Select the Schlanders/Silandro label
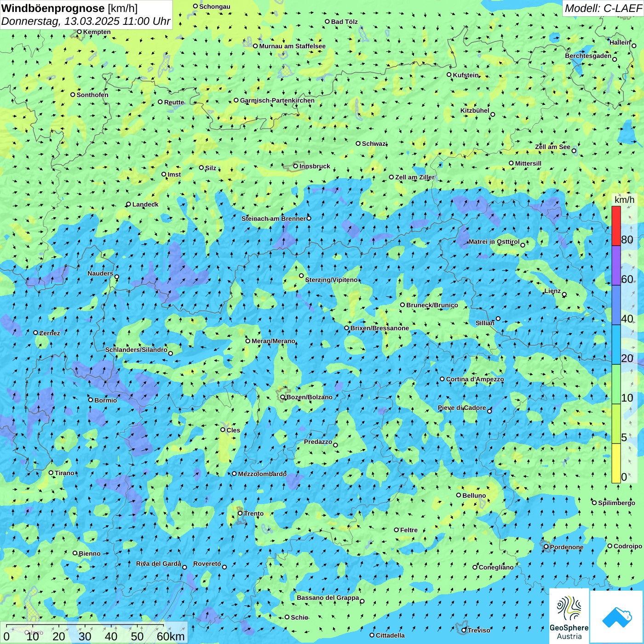The height and width of the screenshot is (644, 644). [136, 350]
